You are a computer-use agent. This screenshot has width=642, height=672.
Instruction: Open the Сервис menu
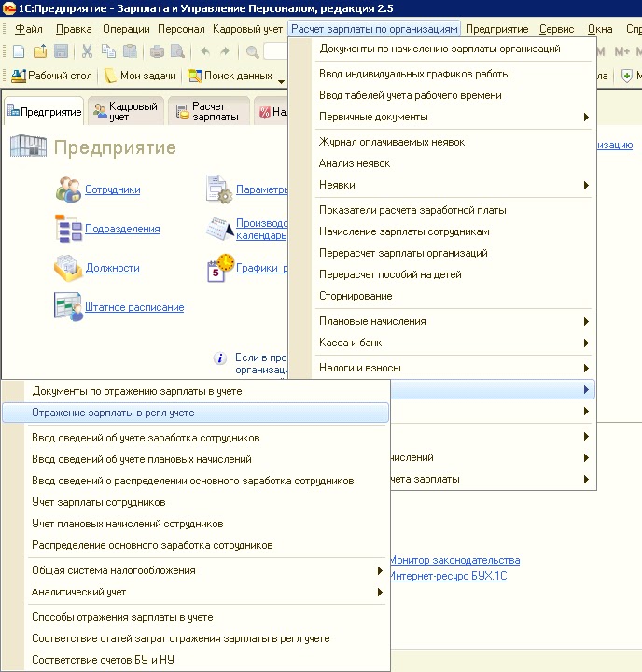point(557,29)
